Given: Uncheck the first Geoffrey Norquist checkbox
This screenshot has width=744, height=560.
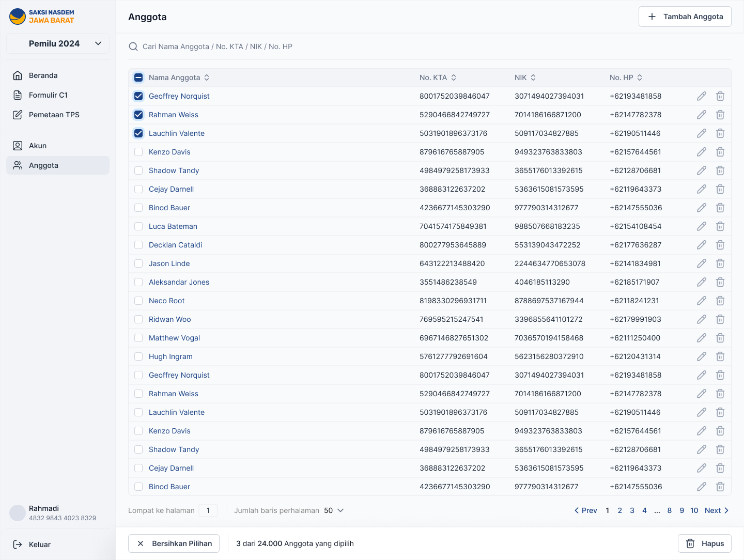Looking at the screenshot, I should tap(138, 96).
